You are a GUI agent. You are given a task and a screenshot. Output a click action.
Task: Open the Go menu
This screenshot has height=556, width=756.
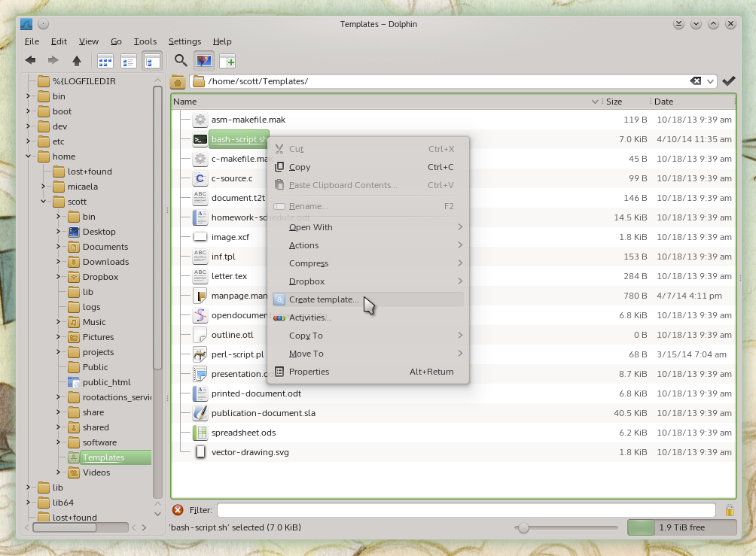point(116,41)
